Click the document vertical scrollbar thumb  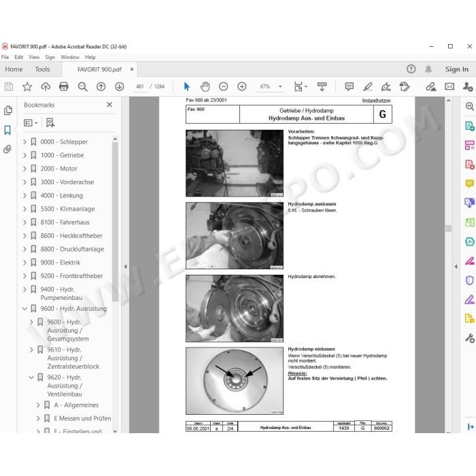coord(448,228)
